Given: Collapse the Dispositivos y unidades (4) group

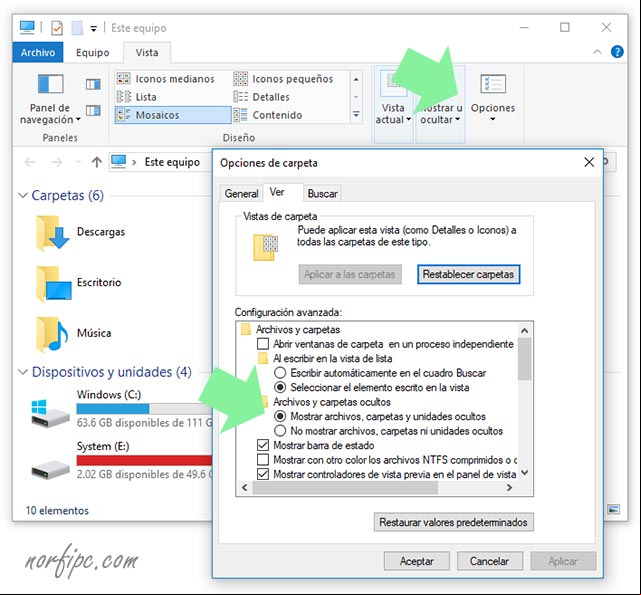Looking at the screenshot, I should [x=23, y=372].
